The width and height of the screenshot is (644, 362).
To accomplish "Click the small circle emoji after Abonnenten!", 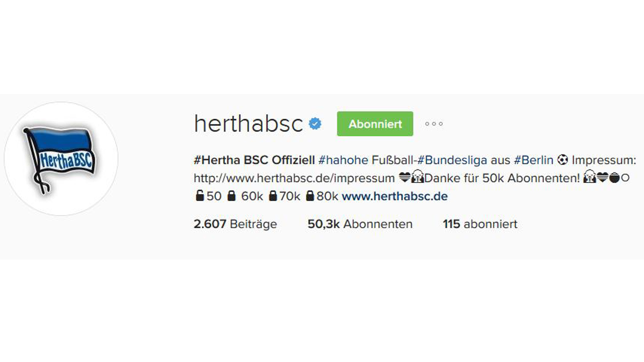I will click(625, 178).
